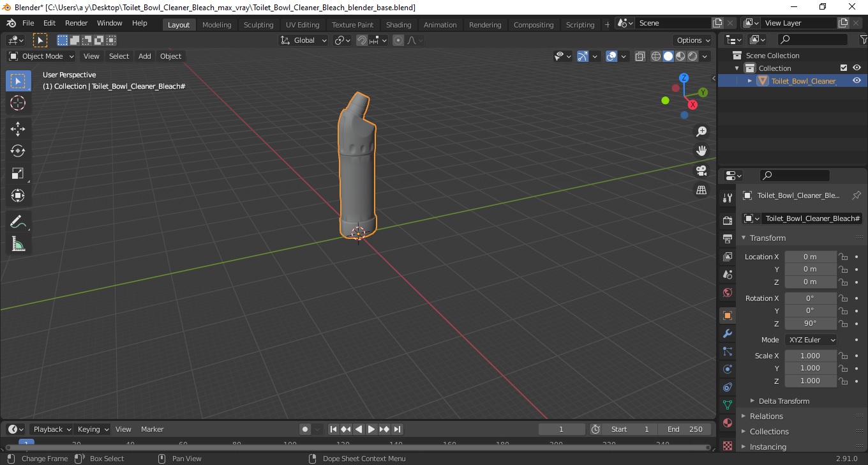Open the Object Constraint properties tab

pyautogui.click(x=727, y=387)
